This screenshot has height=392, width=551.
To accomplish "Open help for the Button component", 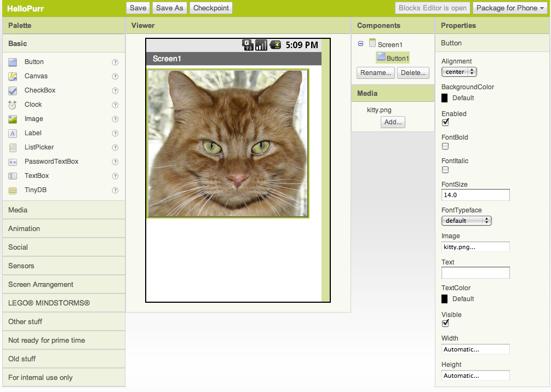I will [x=115, y=62].
